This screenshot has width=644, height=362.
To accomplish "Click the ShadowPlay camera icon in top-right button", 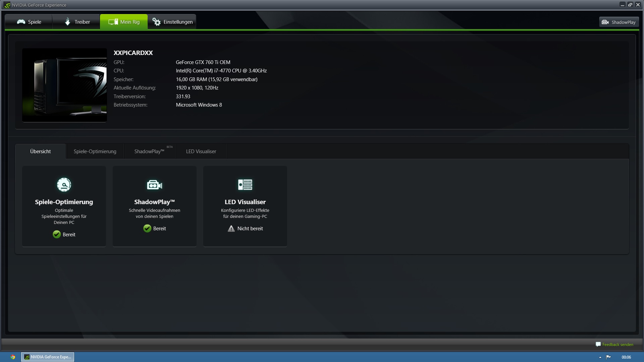I will tap(605, 22).
